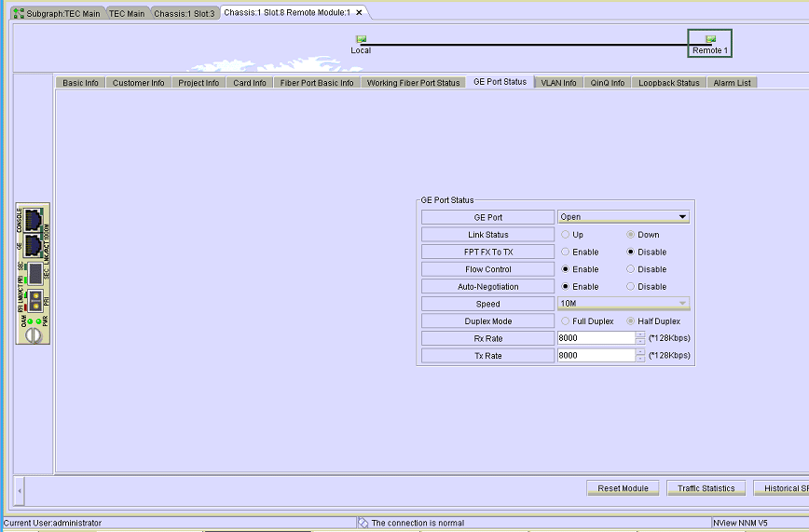This screenshot has width=809, height=532.
Task: Click Current User:administrator in status bar
Action: click(x=52, y=523)
